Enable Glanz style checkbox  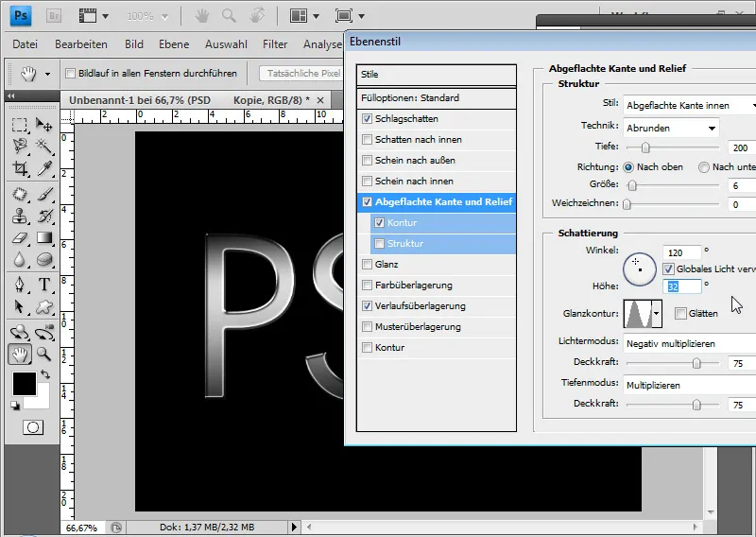(368, 264)
